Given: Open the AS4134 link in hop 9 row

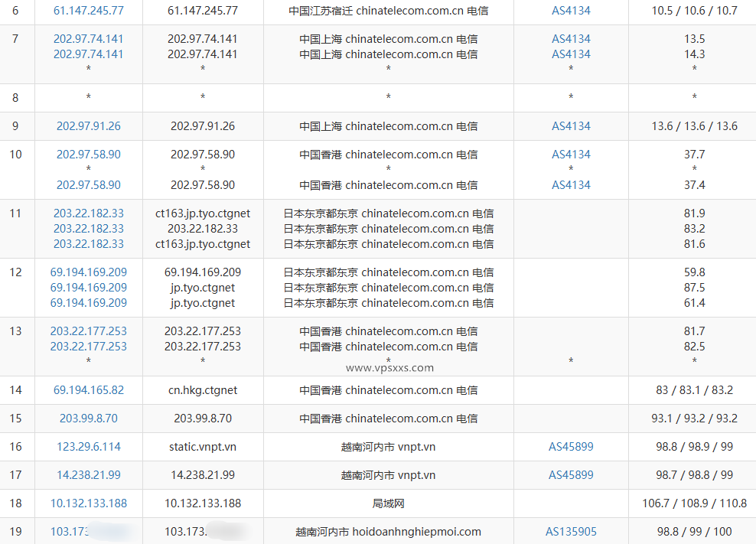Looking at the screenshot, I should pos(571,126).
